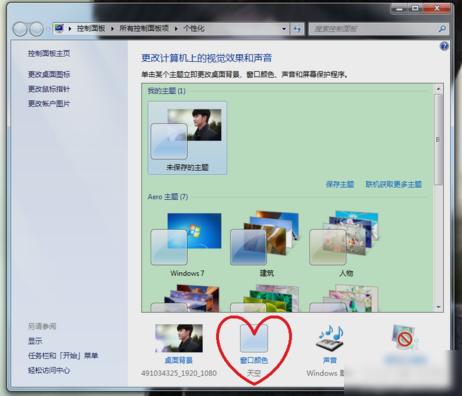The height and width of the screenshot is (396, 462).
Task: Open the Desktop Background (桌面背景) icon
Action: (179, 338)
